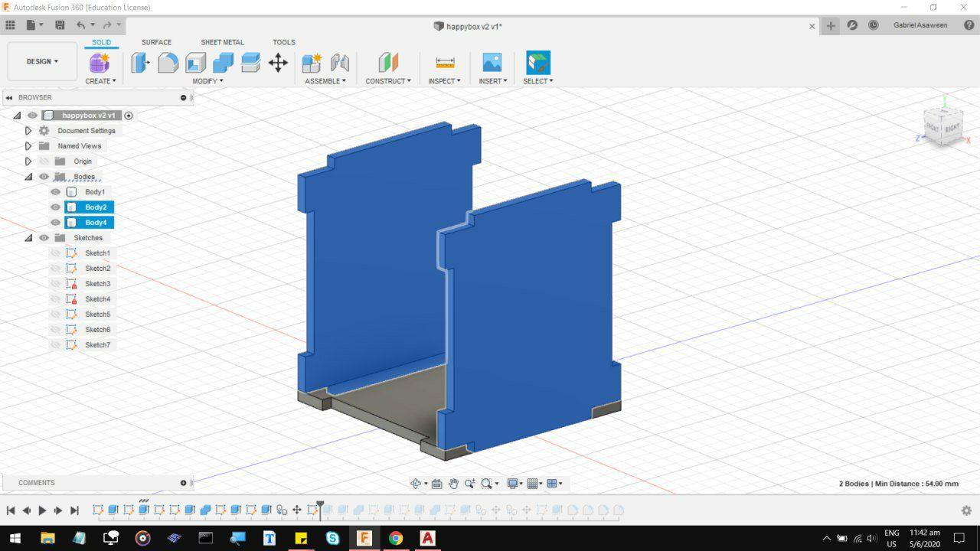Open a new design tab with plus

tap(831, 25)
